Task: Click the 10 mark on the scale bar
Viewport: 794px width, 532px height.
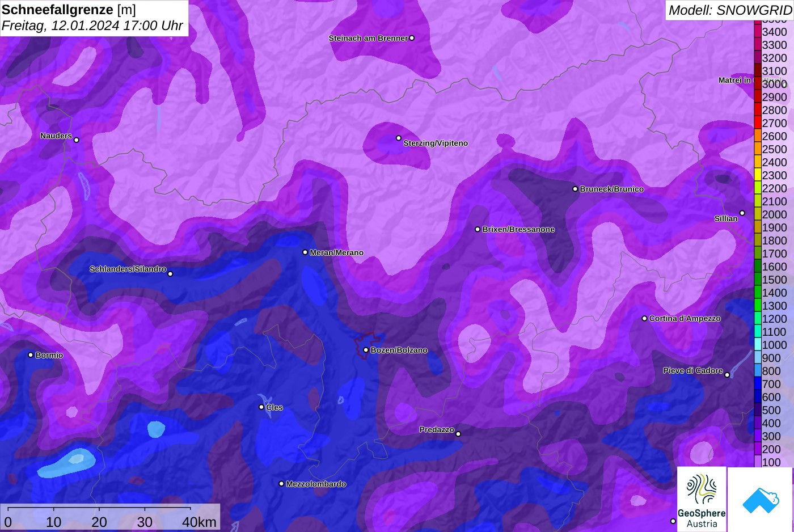Action: coord(53,522)
